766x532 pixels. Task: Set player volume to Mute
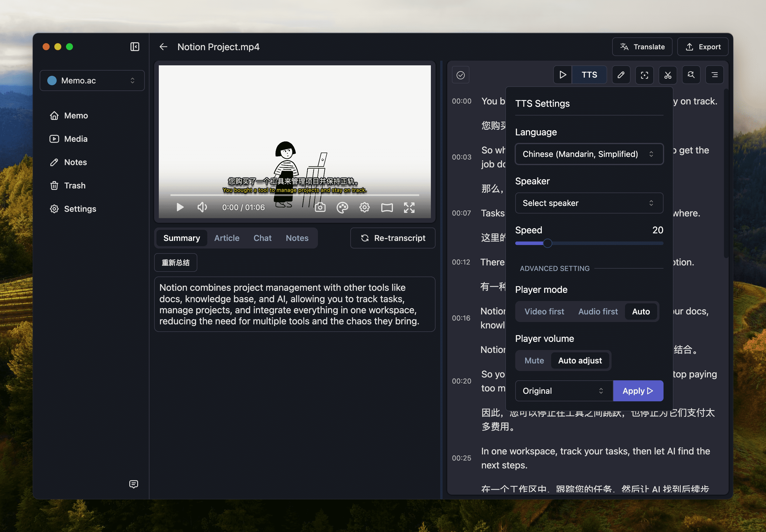[x=534, y=360]
